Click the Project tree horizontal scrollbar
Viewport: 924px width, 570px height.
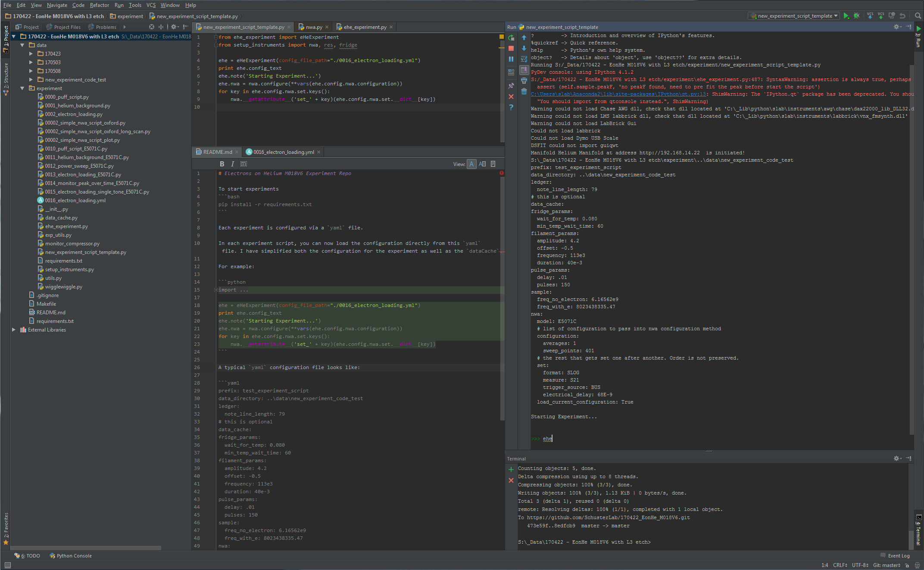click(x=86, y=548)
